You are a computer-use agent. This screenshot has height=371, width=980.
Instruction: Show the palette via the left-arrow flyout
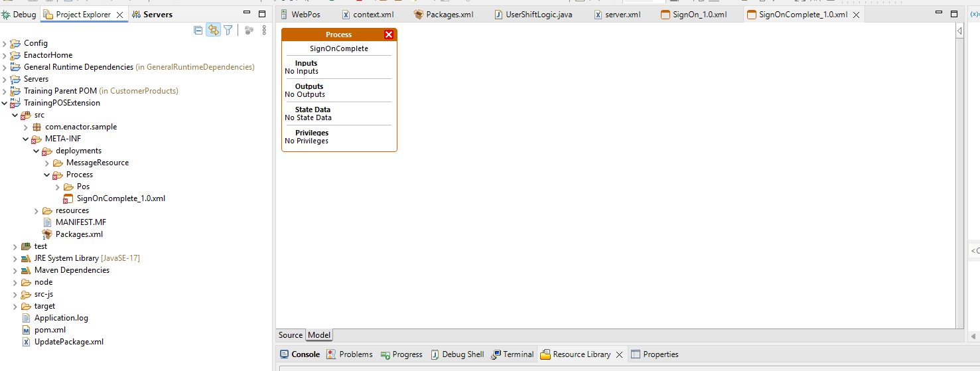tap(960, 31)
